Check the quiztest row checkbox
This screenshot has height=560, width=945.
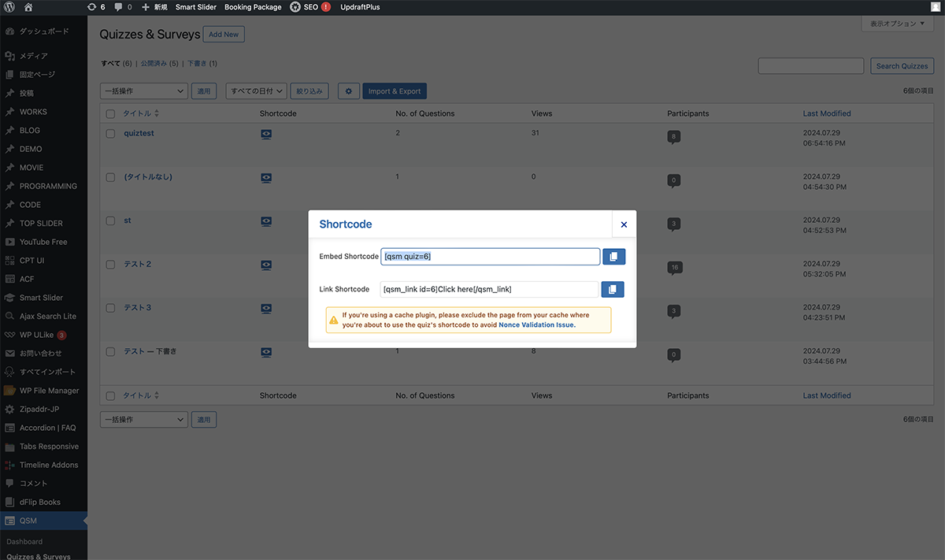[111, 134]
